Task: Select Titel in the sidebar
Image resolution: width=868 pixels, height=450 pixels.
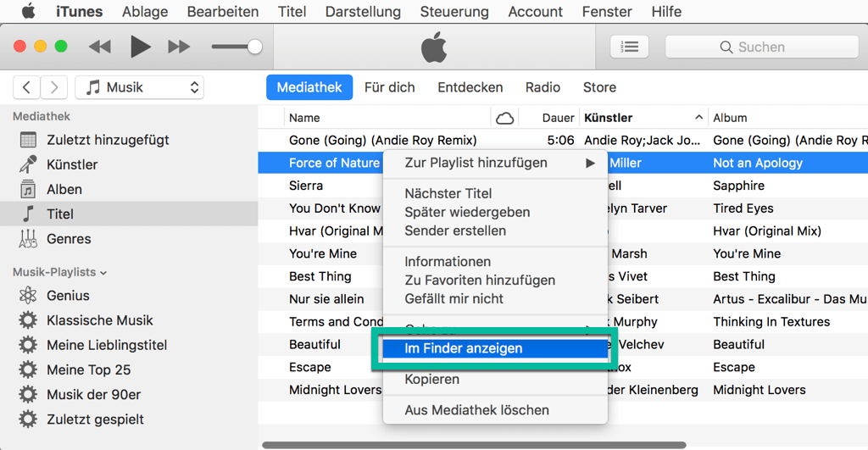Action: [x=129, y=214]
